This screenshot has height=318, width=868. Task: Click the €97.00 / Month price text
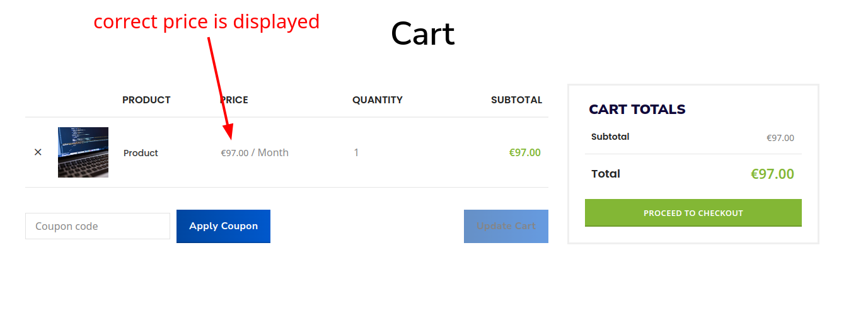(x=255, y=152)
